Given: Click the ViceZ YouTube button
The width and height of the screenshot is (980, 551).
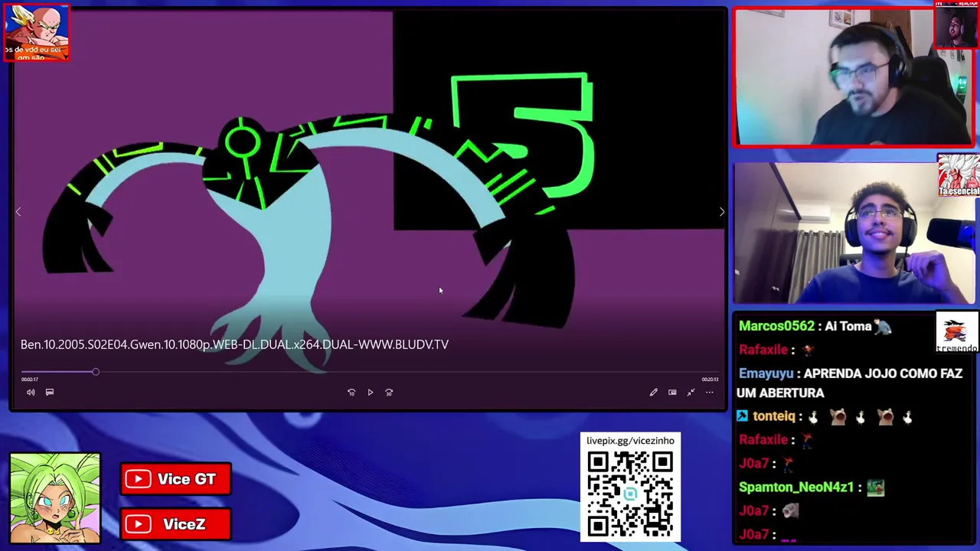Looking at the screenshot, I should coord(175,525).
